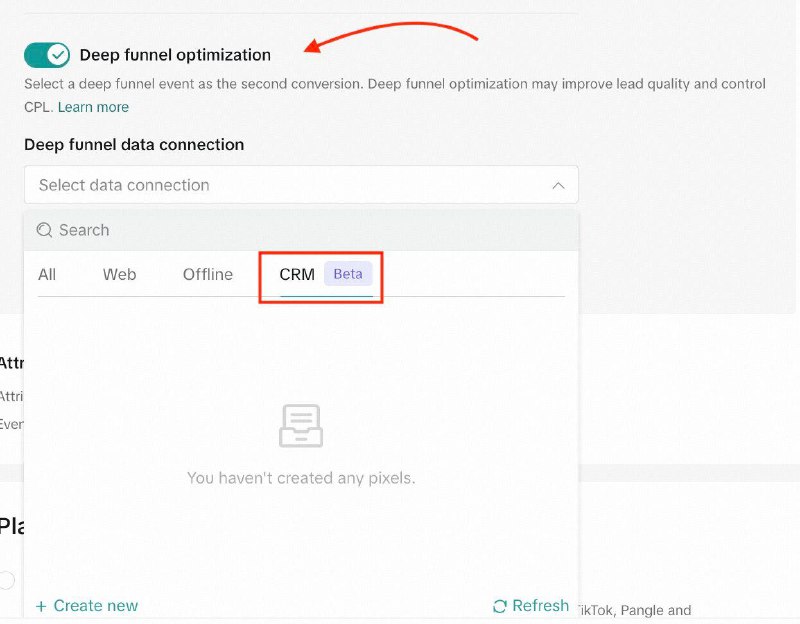
Task: Click the magnifier search icon
Action: 44,230
